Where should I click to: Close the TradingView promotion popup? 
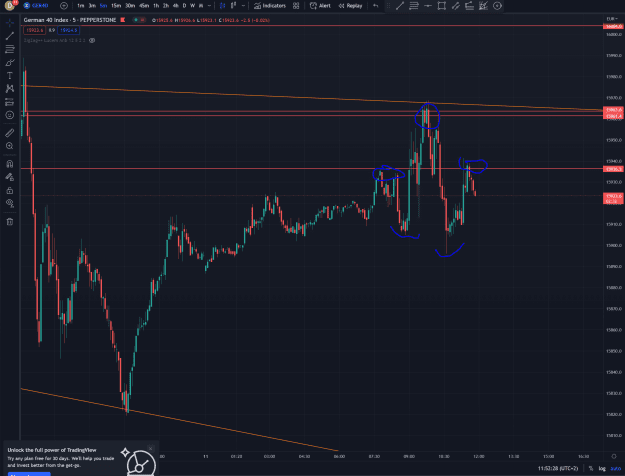pyautogui.click(x=151, y=448)
